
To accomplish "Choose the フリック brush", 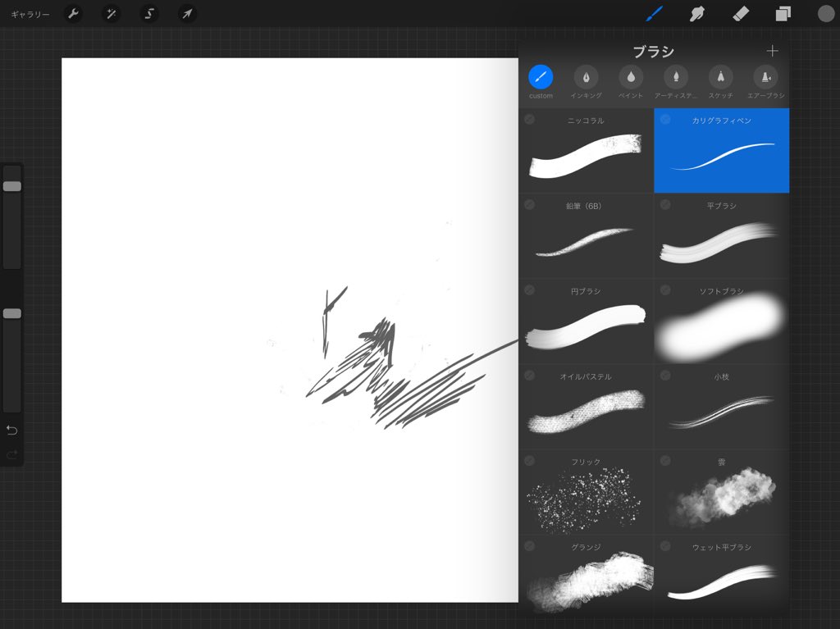I will coord(586,492).
